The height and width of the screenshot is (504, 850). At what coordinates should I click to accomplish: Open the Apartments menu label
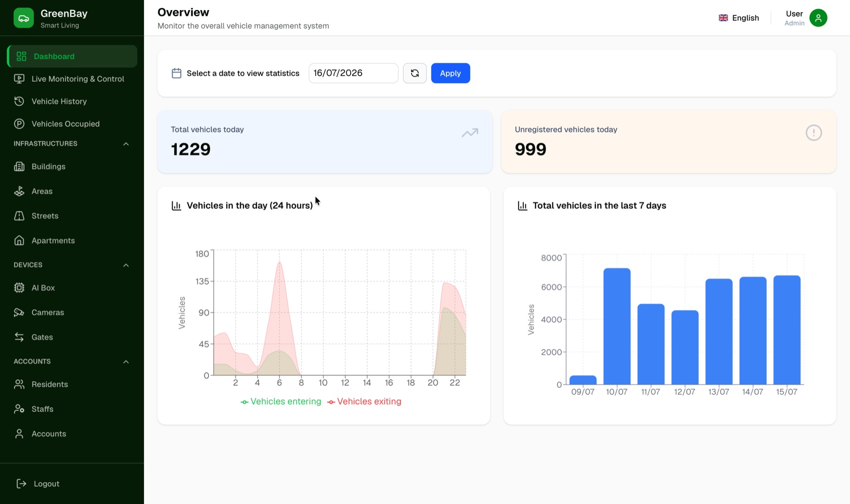coord(53,241)
